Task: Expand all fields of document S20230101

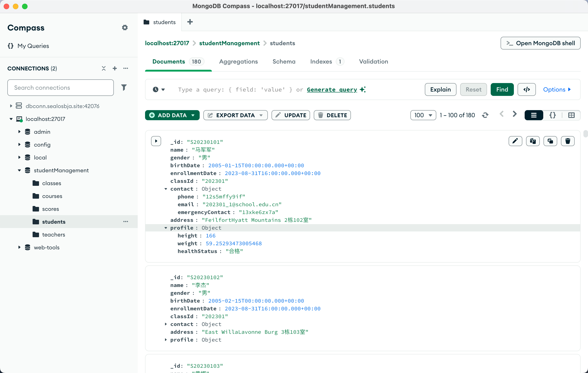Action: pyautogui.click(x=156, y=141)
